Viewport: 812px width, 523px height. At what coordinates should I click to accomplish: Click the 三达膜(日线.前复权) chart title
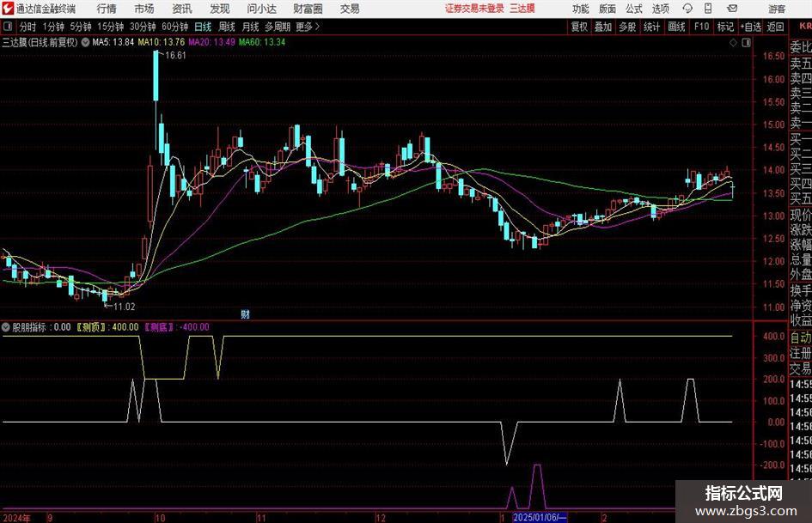tap(40, 42)
